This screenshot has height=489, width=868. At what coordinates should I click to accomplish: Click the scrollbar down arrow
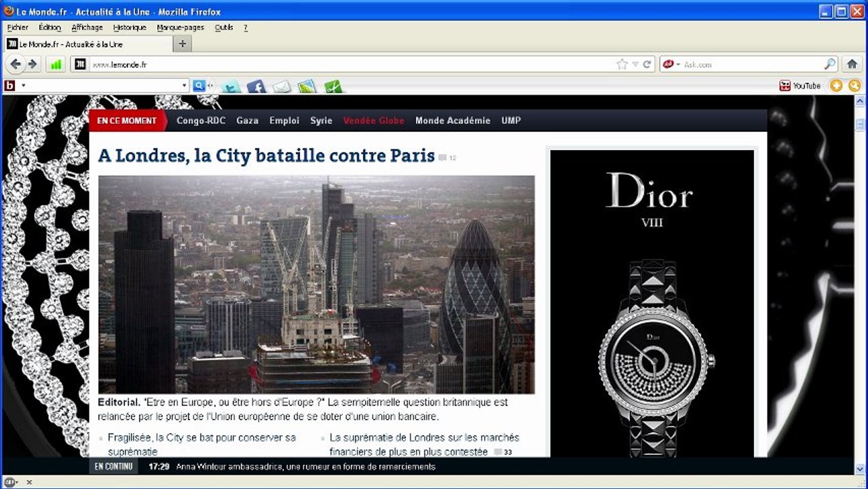[x=861, y=469]
